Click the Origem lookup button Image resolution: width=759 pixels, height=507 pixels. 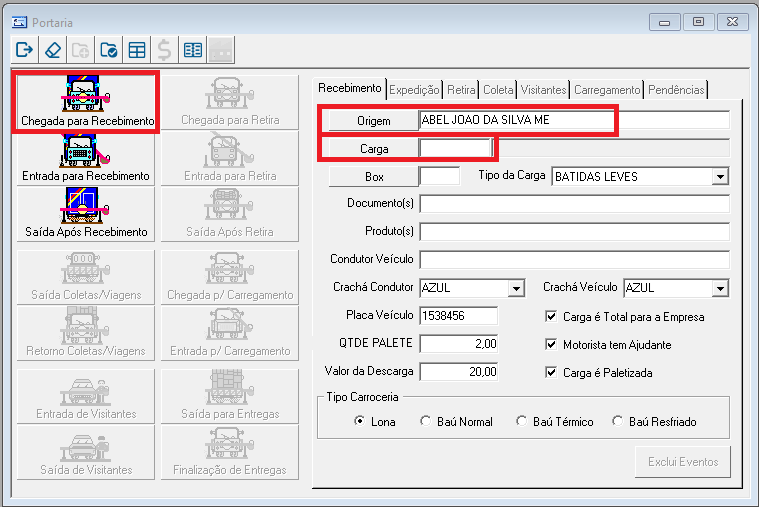coord(374,121)
